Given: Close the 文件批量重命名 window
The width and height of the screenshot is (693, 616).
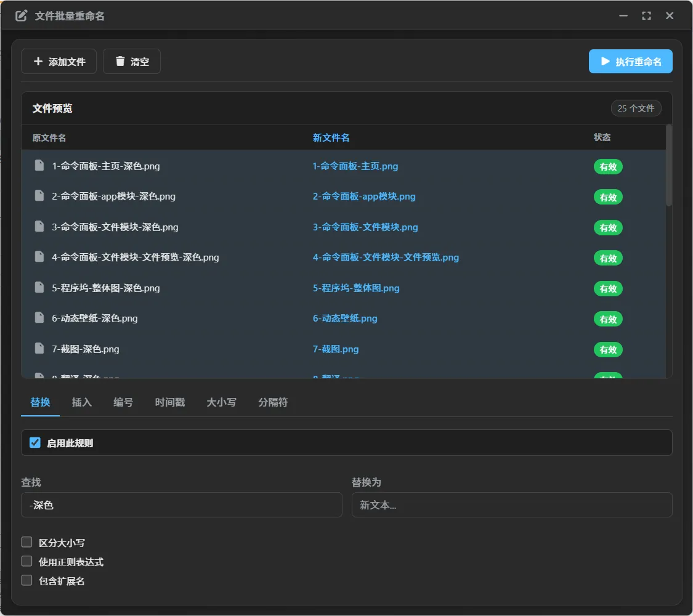Looking at the screenshot, I should (670, 16).
